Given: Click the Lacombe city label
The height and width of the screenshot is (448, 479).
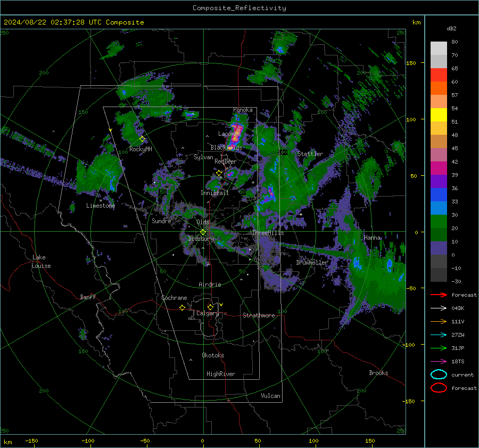Looking at the screenshot, I should [229, 134].
